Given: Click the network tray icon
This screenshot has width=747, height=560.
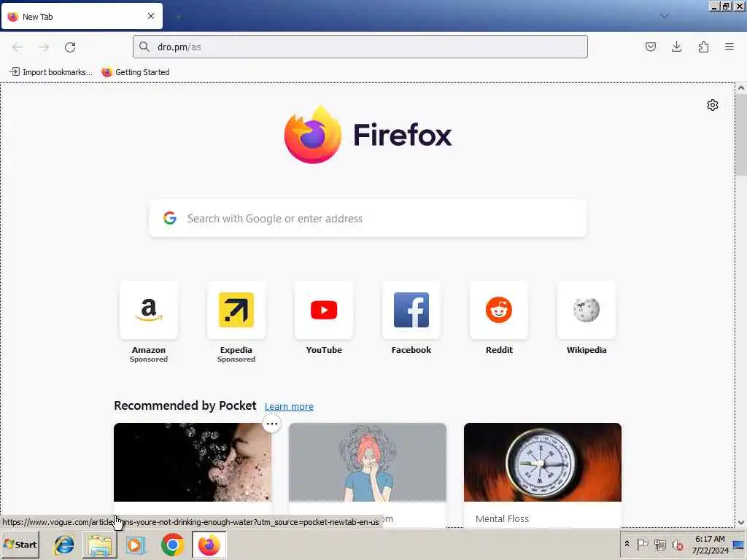Looking at the screenshot, I should (x=659, y=545).
